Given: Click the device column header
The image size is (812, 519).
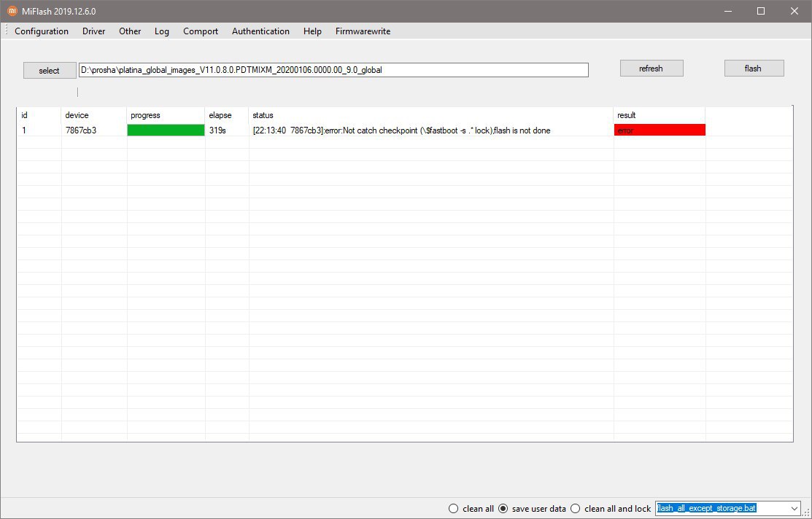Looking at the screenshot, I should point(93,115).
